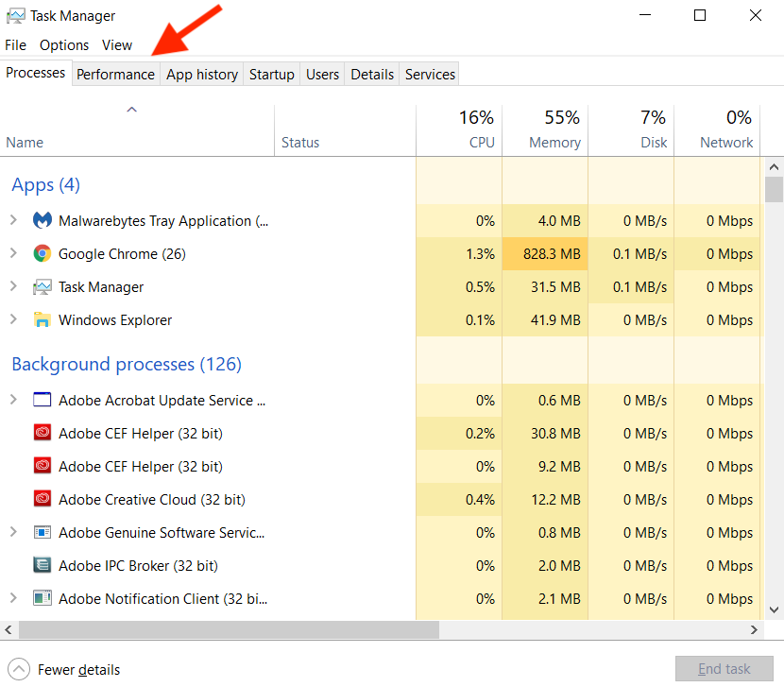Viewport: 784px width, 687px height.
Task: Click the End task button
Action: pos(724,668)
